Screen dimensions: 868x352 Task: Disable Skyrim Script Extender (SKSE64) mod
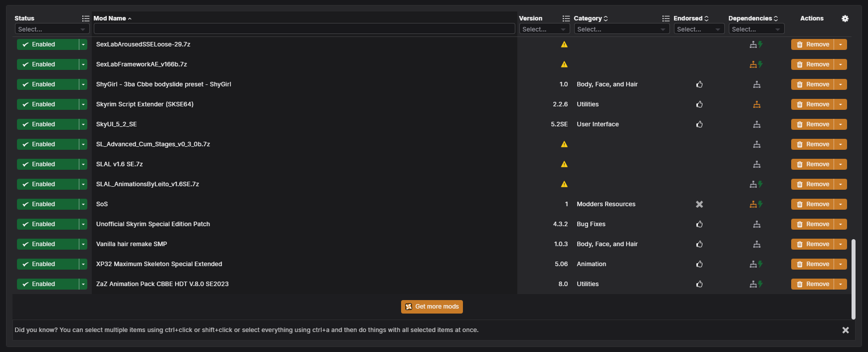pos(48,104)
